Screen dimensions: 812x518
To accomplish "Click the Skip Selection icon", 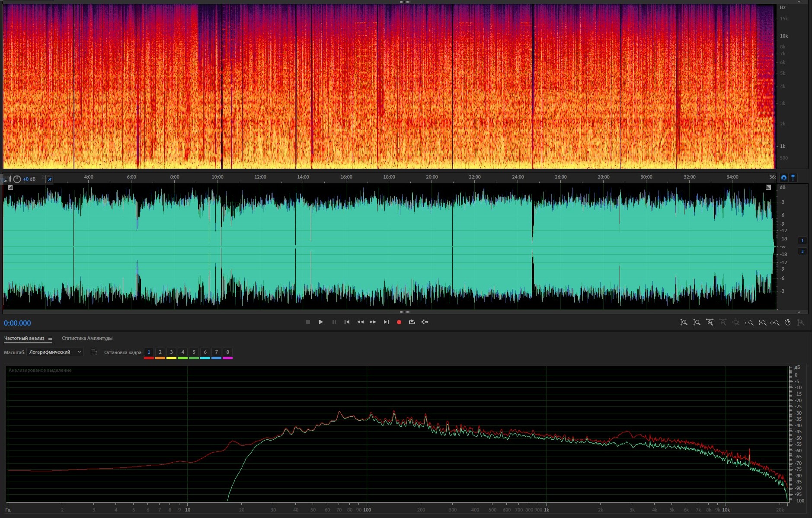I will (x=425, y=322).
